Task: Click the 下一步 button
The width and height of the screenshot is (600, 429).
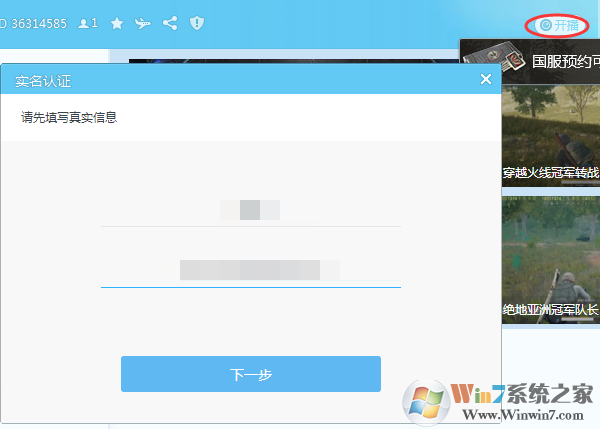Action: pos(251,374)
